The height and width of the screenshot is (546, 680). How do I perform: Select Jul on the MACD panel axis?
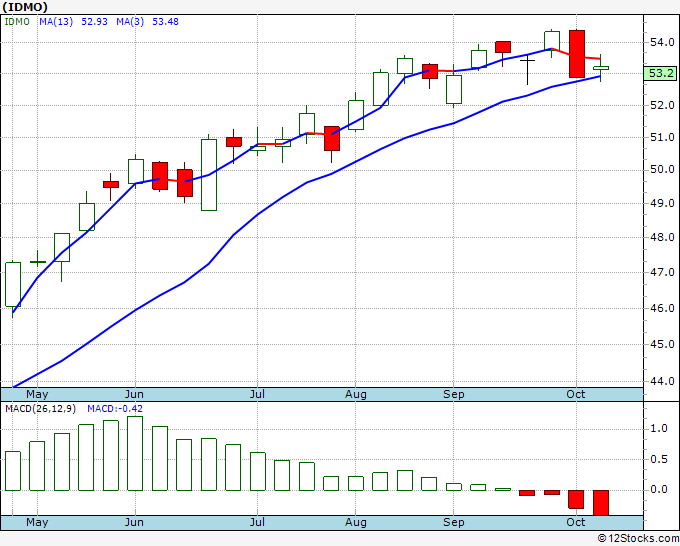pyautogui.click(x=257, y=523)
